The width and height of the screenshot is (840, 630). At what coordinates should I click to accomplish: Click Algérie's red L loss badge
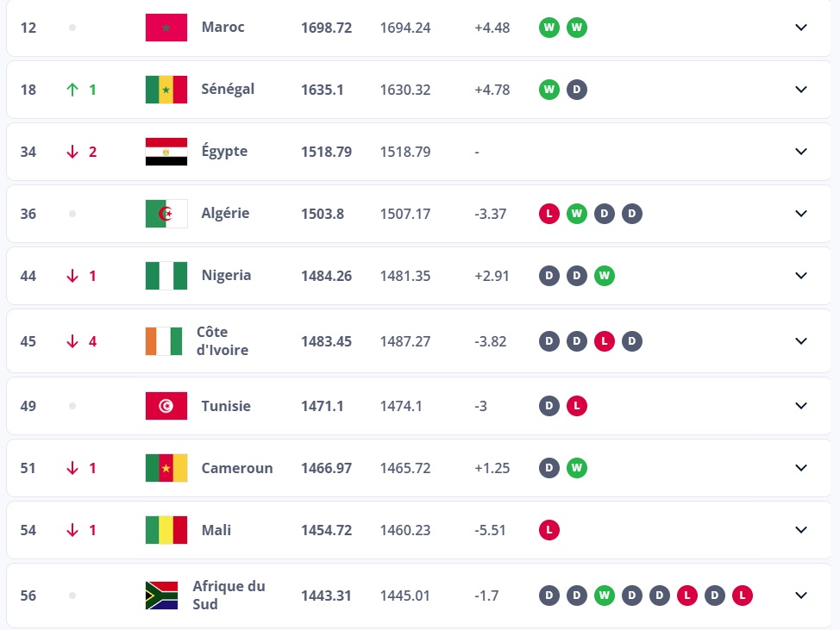[x=549, y=214]
